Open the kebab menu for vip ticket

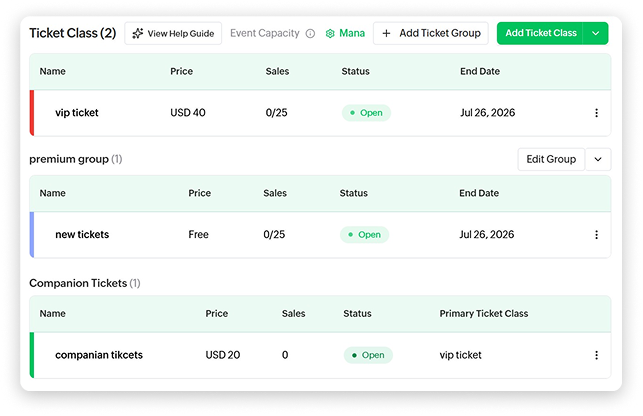pos(596,113)
